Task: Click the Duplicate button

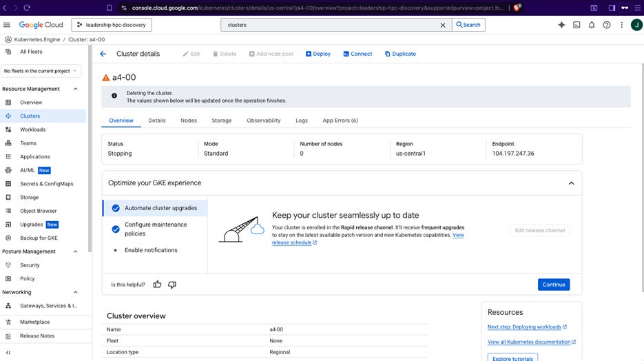Action: (x=400, y=54)
